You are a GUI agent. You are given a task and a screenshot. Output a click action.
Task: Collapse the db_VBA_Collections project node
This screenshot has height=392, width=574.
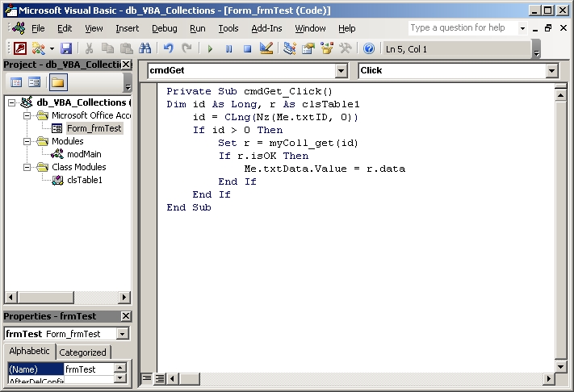[12, 102]
